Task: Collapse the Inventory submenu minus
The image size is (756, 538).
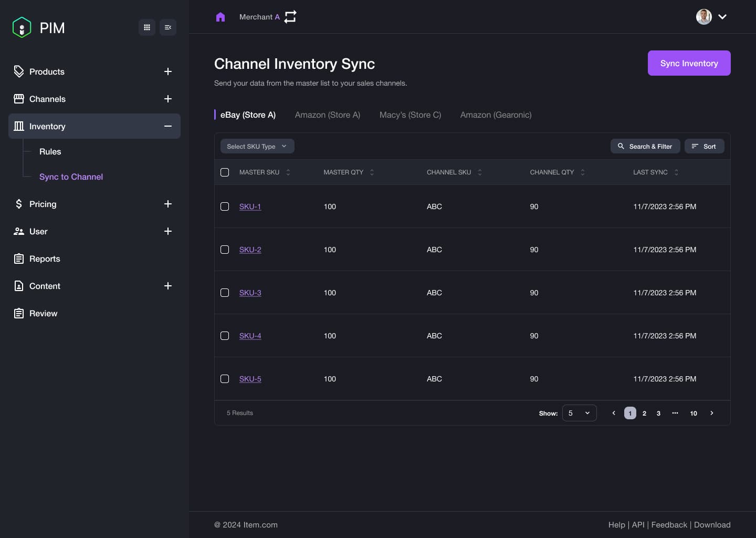Action: click(168, 126)
